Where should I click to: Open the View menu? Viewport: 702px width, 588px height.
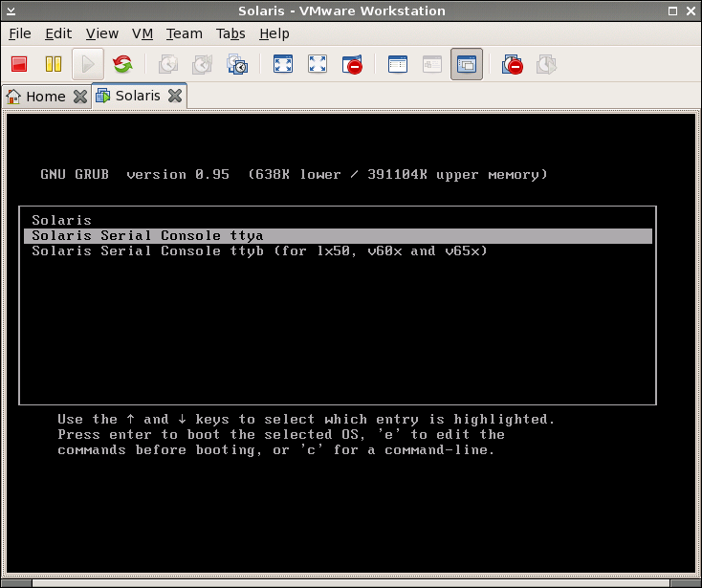(102, 33)
